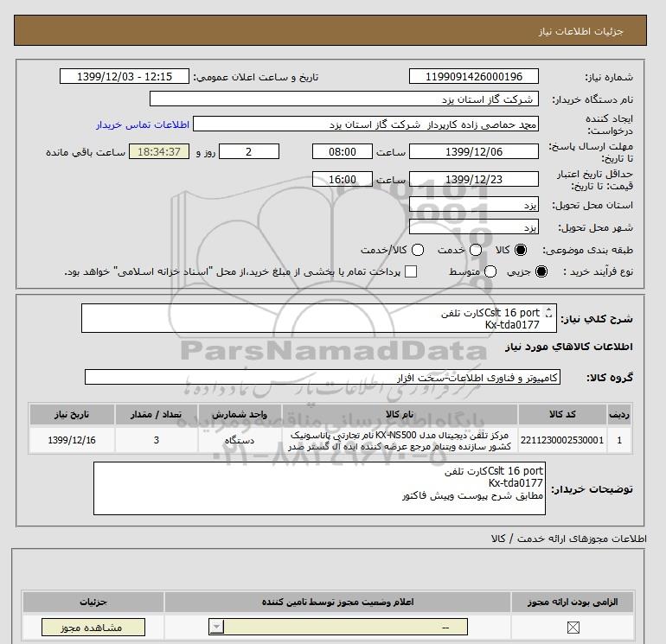The height and width of the screenshot is (644, 666).
Task: Click the الزامی بودن ارائه مجوز header
Action: [573, 602]
